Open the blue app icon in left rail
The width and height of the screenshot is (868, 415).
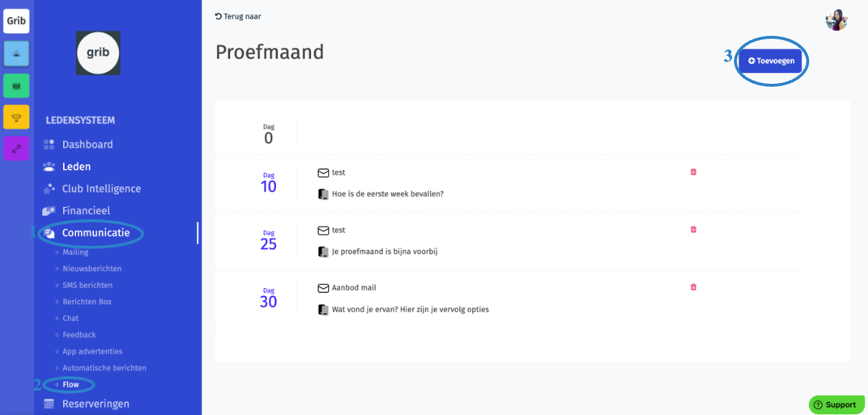pos(16,54)
